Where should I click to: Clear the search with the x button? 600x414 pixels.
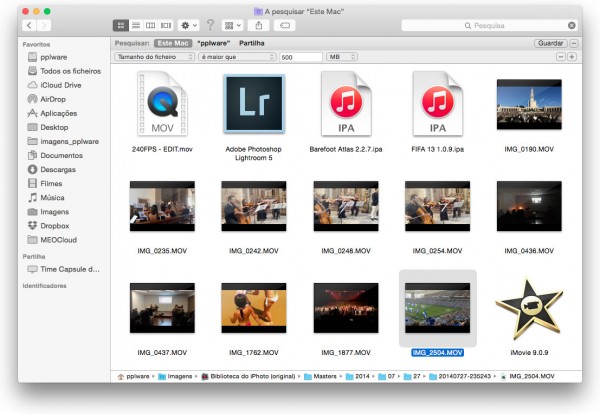click(x=572, y=25)
